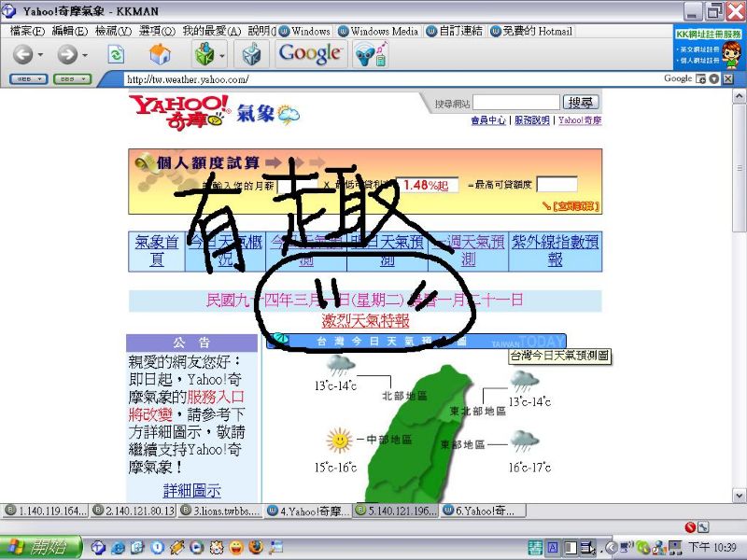Open the 我的最愛(A) menu

[212, 32]
